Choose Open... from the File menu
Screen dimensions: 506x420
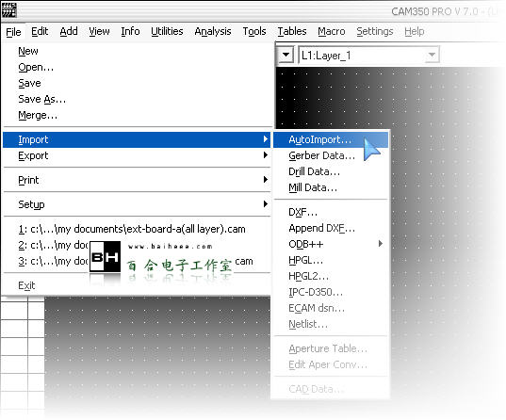click(x=137, y=67)
